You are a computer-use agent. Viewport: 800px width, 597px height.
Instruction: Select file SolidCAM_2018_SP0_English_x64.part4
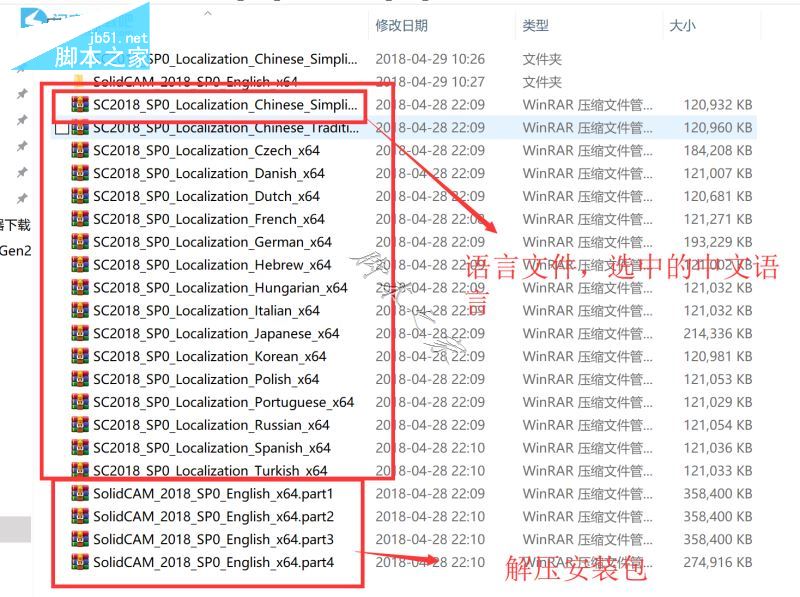point(213,562)
